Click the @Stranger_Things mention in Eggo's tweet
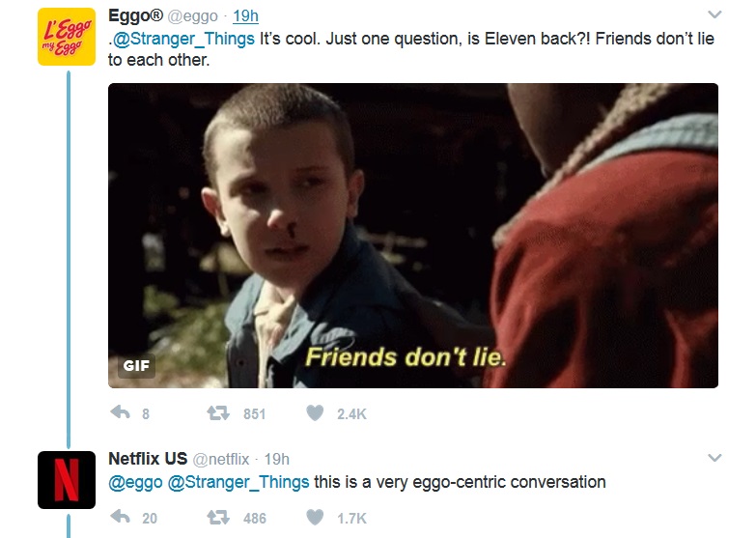The height and width of the screenshot is (538, 756). [x=183, y=39]
